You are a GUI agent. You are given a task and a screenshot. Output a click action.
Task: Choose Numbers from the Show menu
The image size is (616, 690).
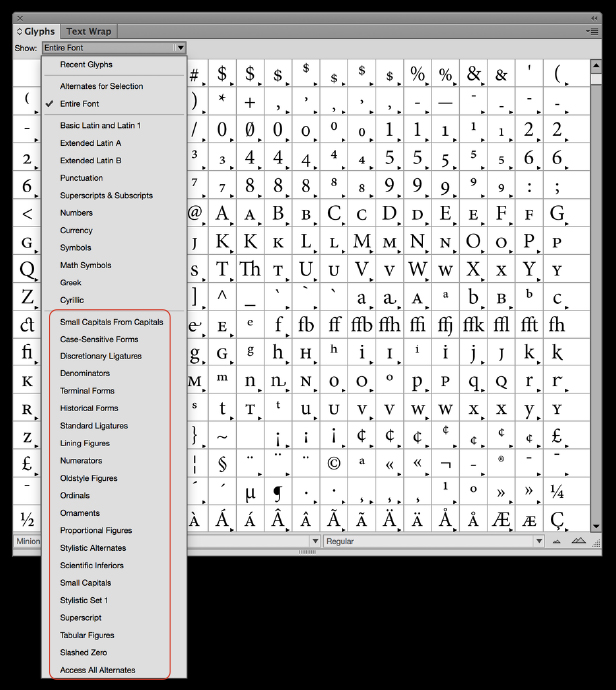pyautogui.click(x=114, y=213)
